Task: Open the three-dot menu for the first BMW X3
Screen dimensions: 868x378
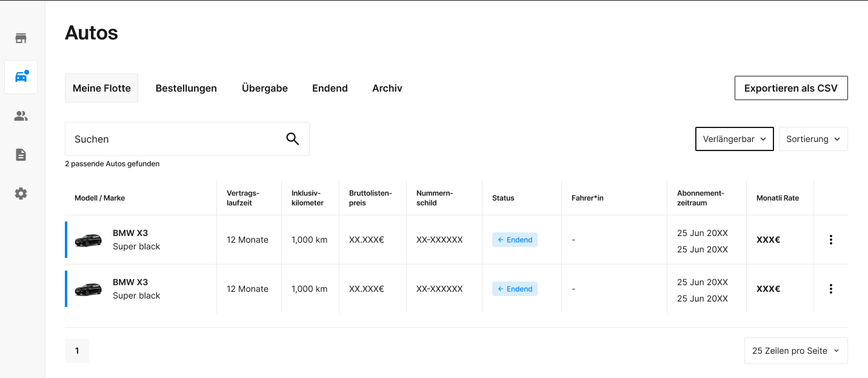Action: coord(830,240)
